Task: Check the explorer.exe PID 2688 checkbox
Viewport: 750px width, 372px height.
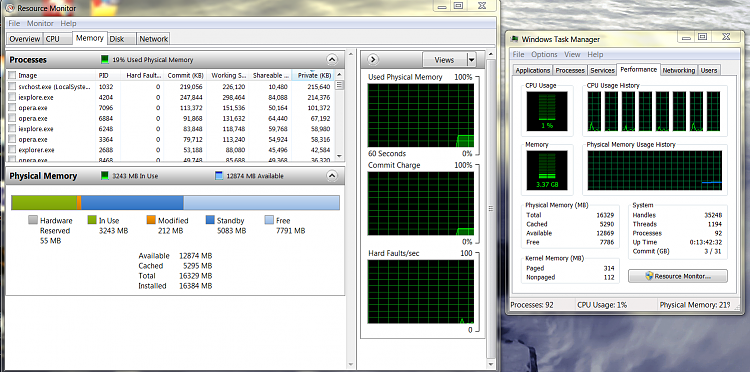Action: click(12, 150)
